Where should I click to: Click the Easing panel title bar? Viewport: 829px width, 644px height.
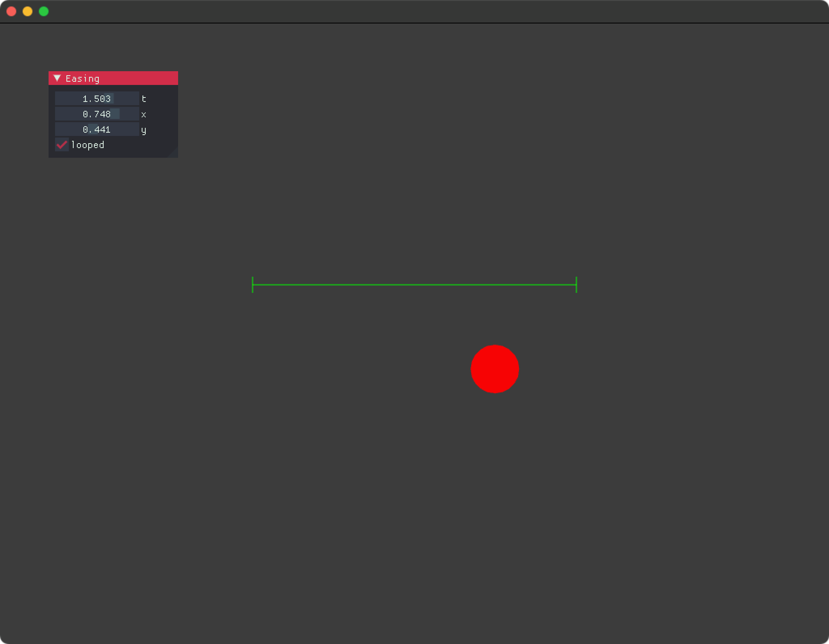point(113,78)
